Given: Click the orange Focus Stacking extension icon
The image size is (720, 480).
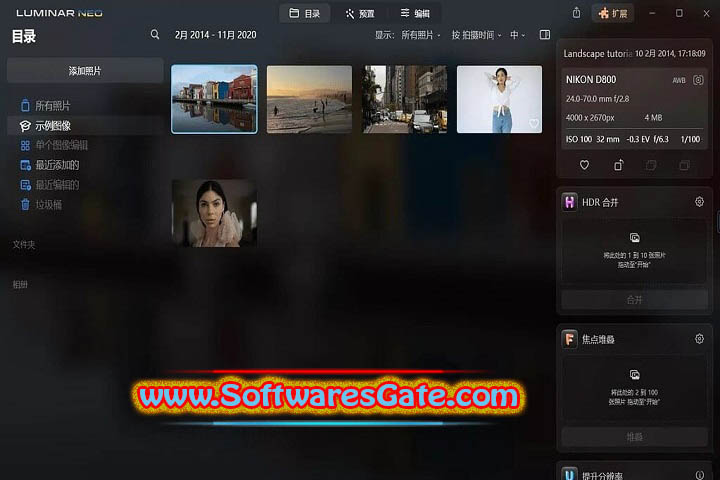Looking at the screenshot, I should click(x=569, y=339).
